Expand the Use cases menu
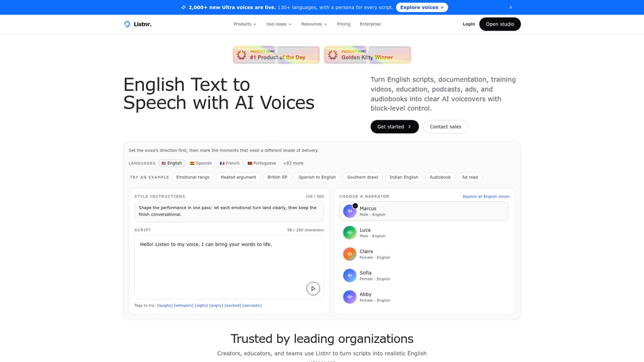The height and width of the screenshot is (362, 644). pyautogui.click(x=279, y=24)
